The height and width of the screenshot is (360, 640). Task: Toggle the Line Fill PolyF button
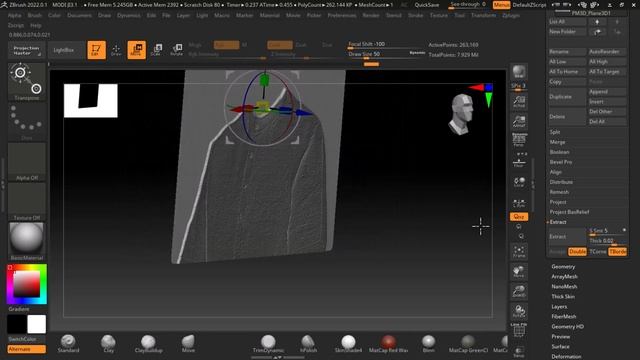click(x=519, y=331)
